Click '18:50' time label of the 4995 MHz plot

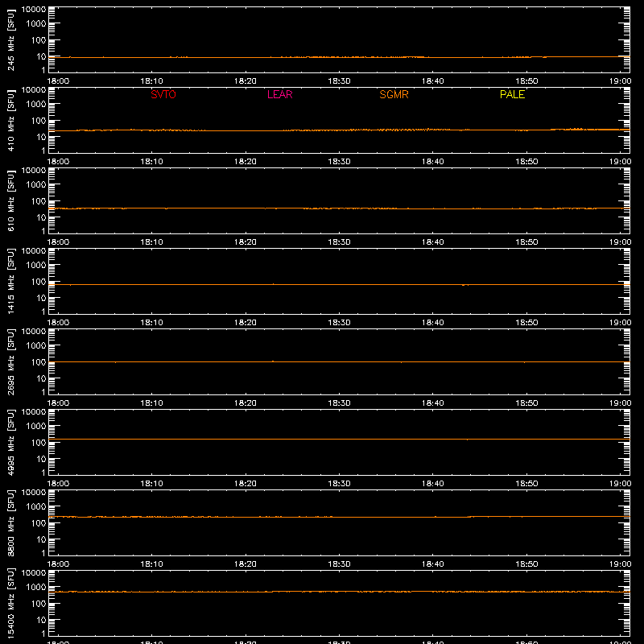click(x=526, y=484)
